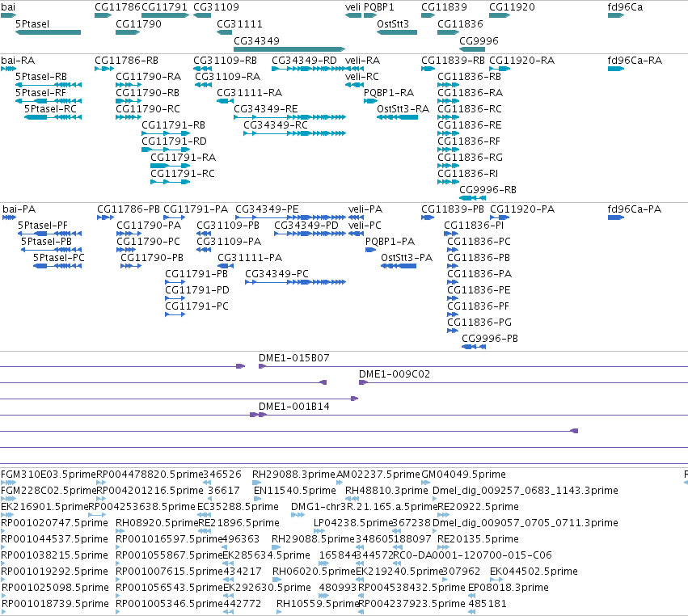The height and width of the screenshot is (616, 688).
Task: Select the OstStt3-PA protein label
Action: (x=407, y=258)
